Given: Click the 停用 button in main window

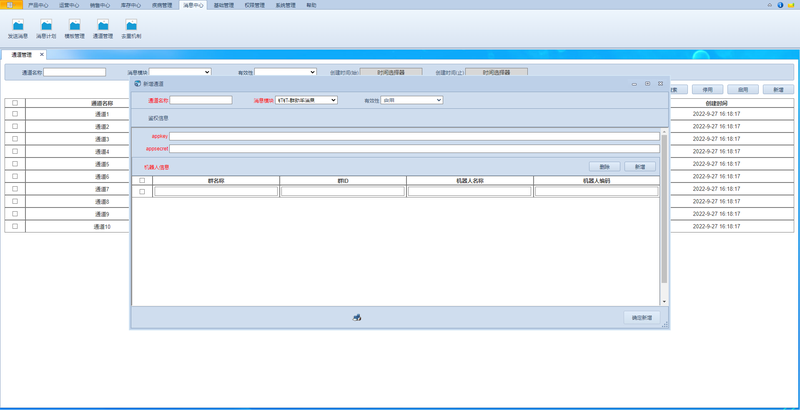Looking at the screenshot, I should 707,89.
